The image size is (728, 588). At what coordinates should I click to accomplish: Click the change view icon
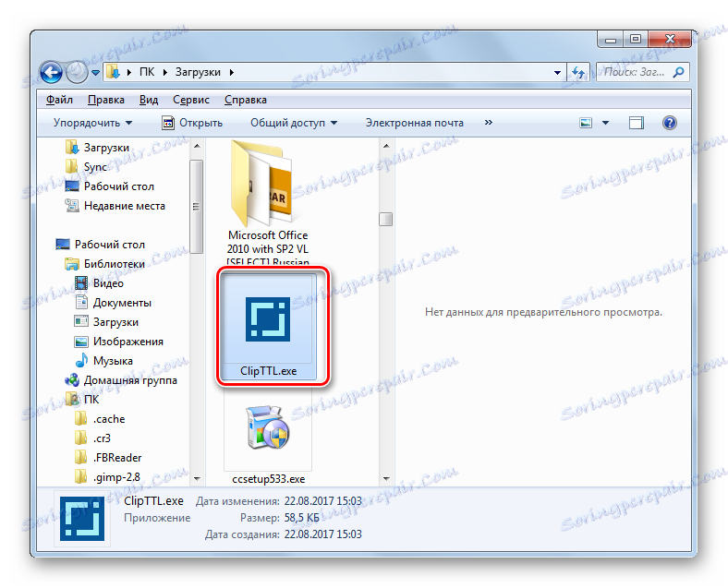(586, 123)
